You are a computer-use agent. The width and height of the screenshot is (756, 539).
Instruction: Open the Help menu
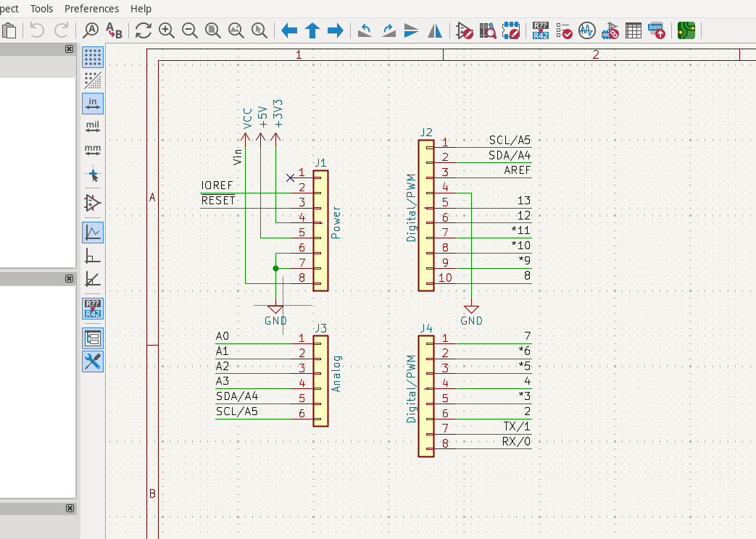(x=141, y=9)
